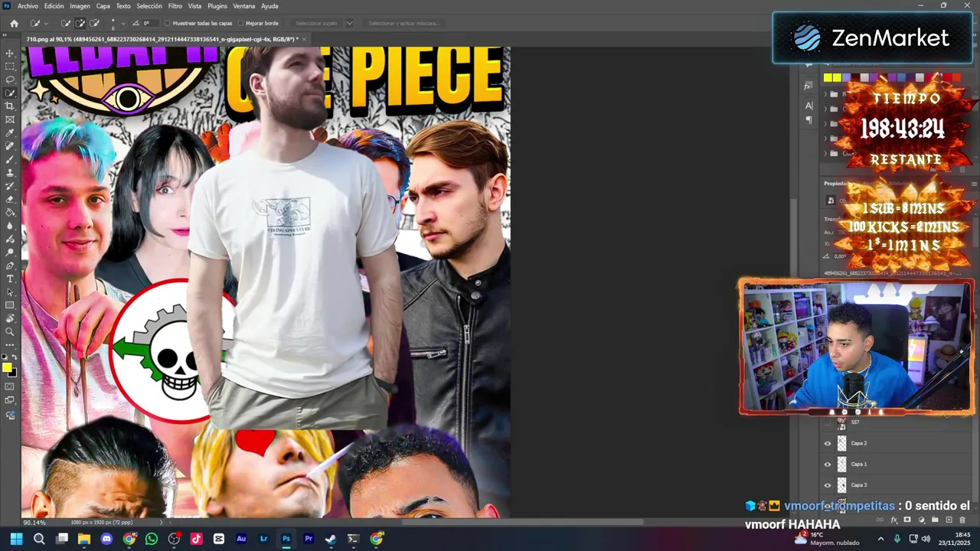This screenshot has height=551, width=980.
Task: Choose New Selection mode in options bar
Action: pyautogui.click(x=66, y=23)
